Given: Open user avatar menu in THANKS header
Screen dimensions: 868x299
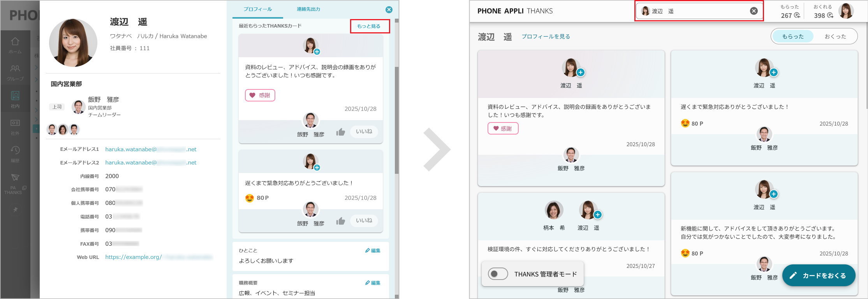Looking at the screenshot, I should click(x=846, y=11).
